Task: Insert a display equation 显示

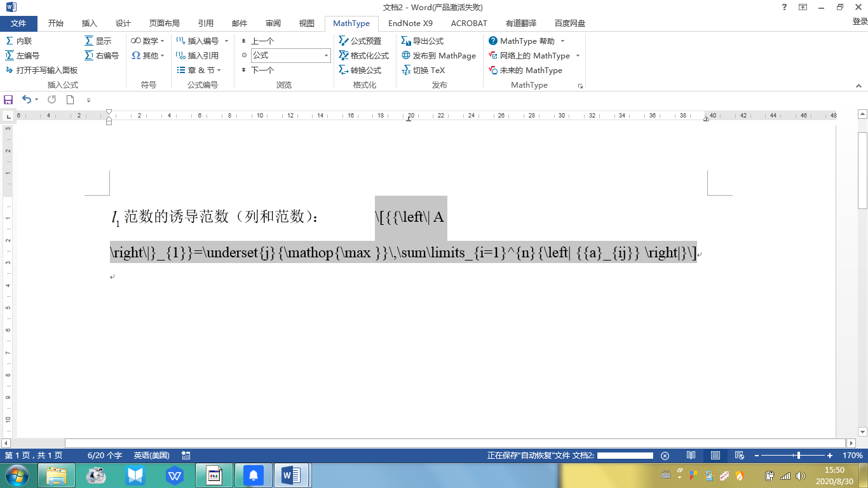Action: tap(98, 41)
